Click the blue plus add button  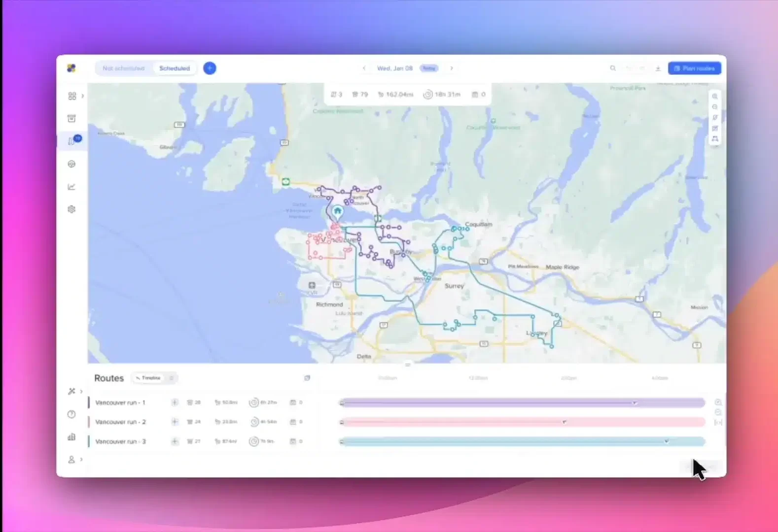pyautogui.click(x=210, y=68)
